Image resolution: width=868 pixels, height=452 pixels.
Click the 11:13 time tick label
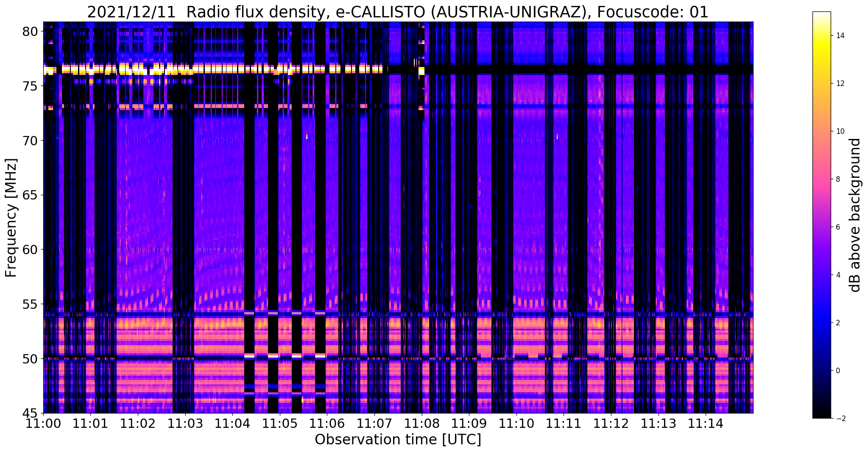point(658,423)
